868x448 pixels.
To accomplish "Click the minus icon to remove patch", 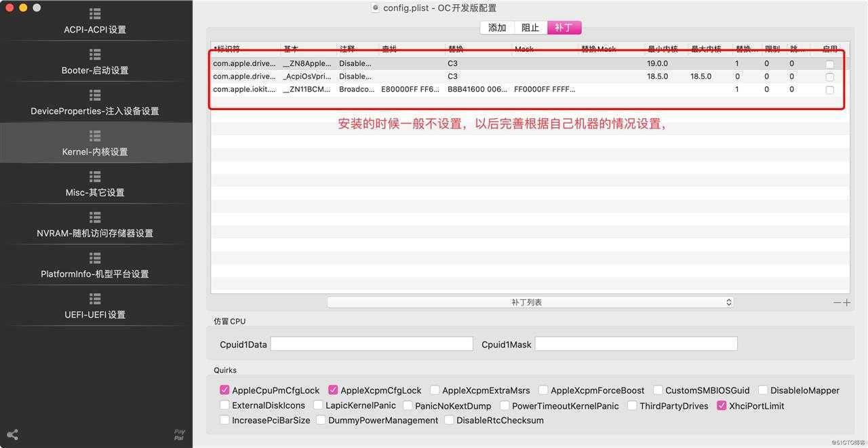I will [837, 303].
